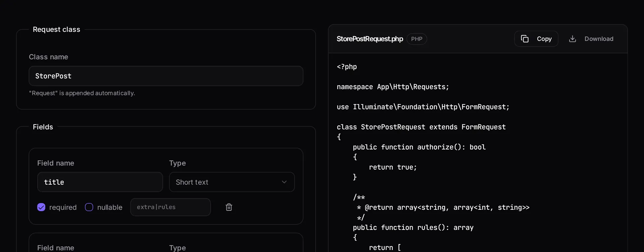Click the Fields section heading
644x252 pixels.
pyautogui.click(x=43, y=127)
